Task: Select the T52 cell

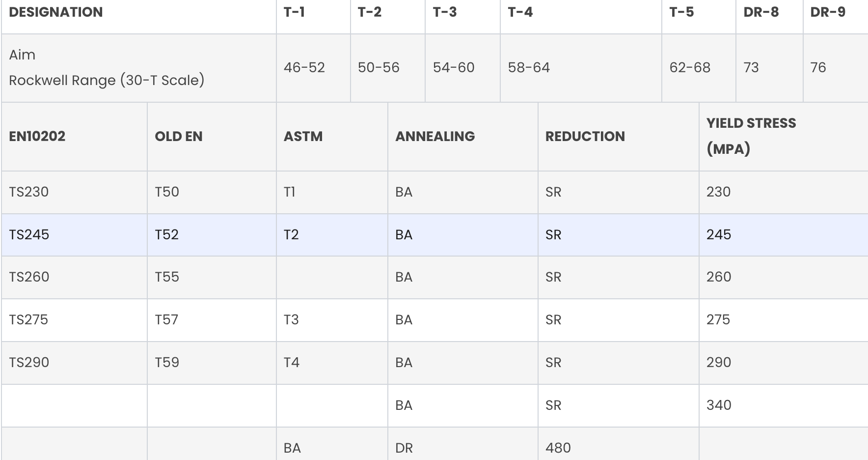Action: tap(212, 235)
